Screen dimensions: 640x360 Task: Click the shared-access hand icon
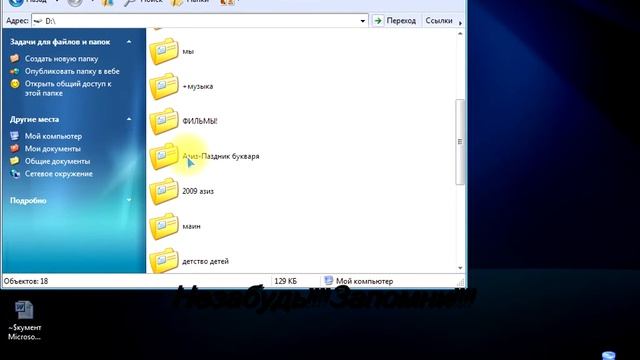click(15, 84)
